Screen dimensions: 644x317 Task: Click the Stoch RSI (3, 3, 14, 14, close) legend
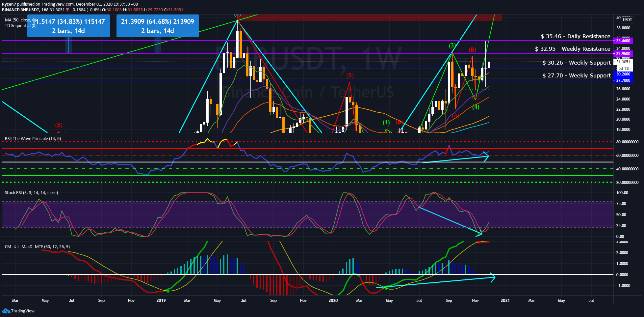[x=31, y=193]
